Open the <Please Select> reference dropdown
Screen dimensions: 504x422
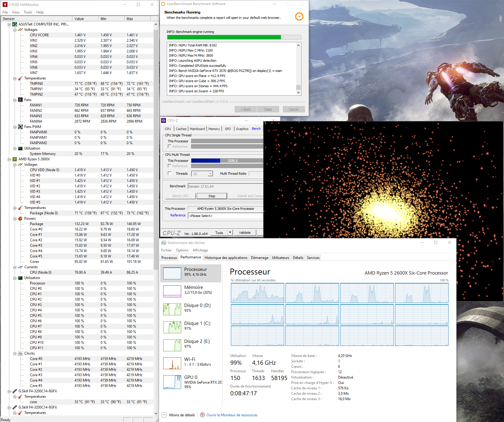tap(225, 216)
